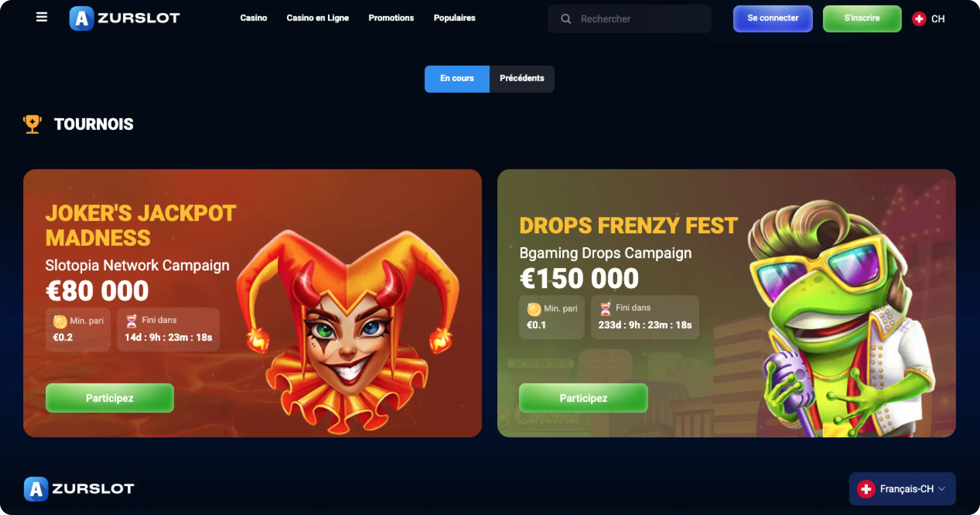Click the Zurslot logo in header
The image size is (980, 515).
[x=124, y=18]
